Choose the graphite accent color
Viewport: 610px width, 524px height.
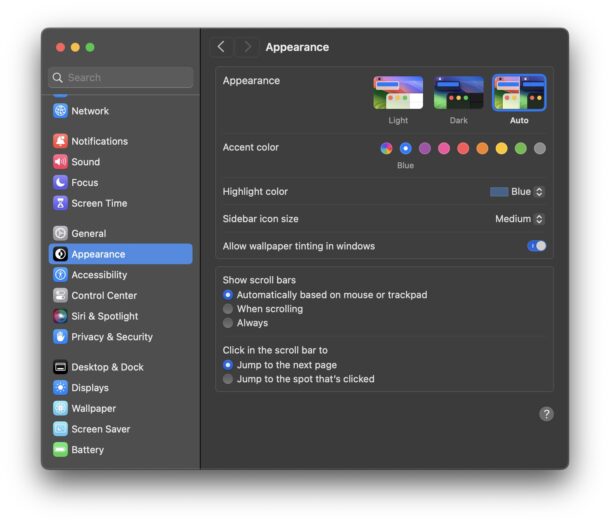(540, 148)
